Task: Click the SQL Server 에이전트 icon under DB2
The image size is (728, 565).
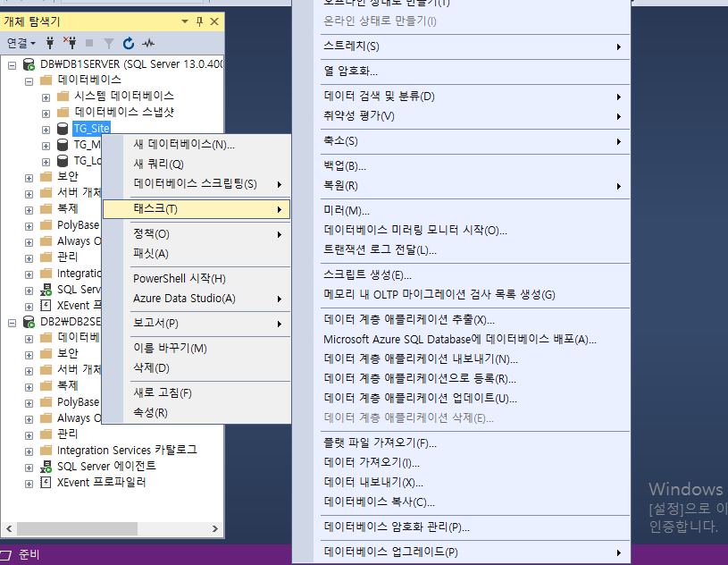Action: pyautogui.click(x=46, y=466)
